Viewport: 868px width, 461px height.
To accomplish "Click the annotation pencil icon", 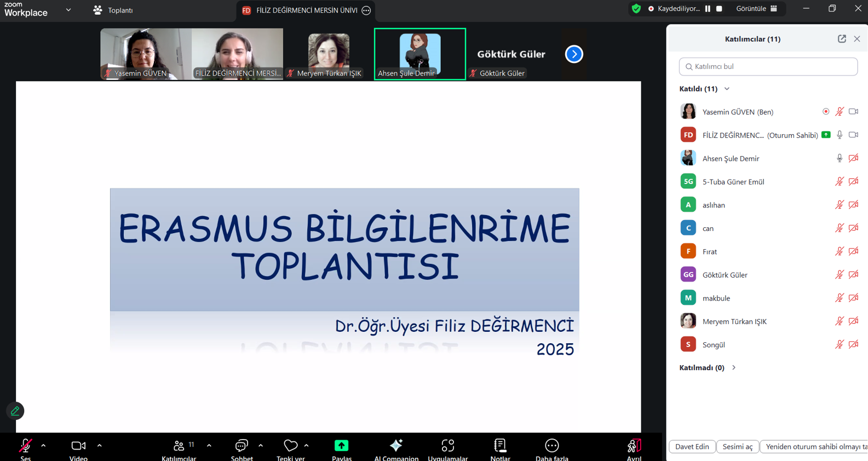I will point(15,411).
